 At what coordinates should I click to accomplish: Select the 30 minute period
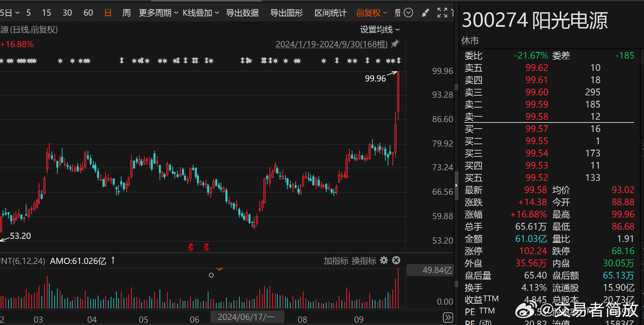pos(67,13)
